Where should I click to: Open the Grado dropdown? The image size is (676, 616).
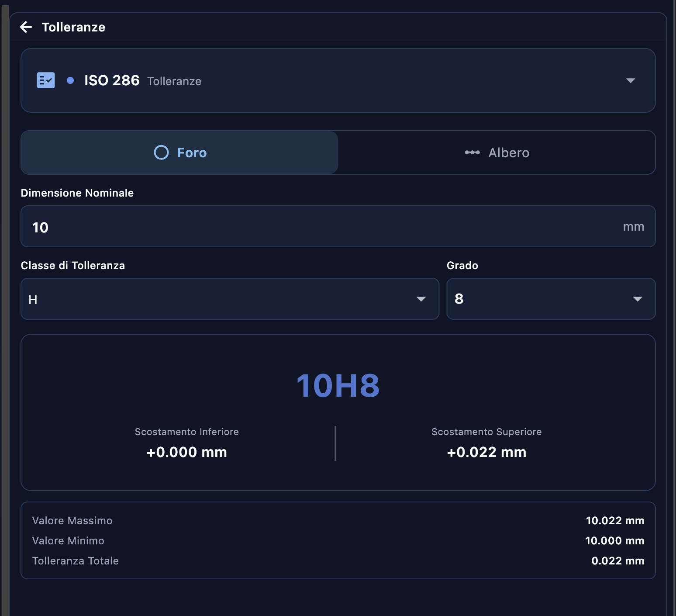[x=551, y=299]
